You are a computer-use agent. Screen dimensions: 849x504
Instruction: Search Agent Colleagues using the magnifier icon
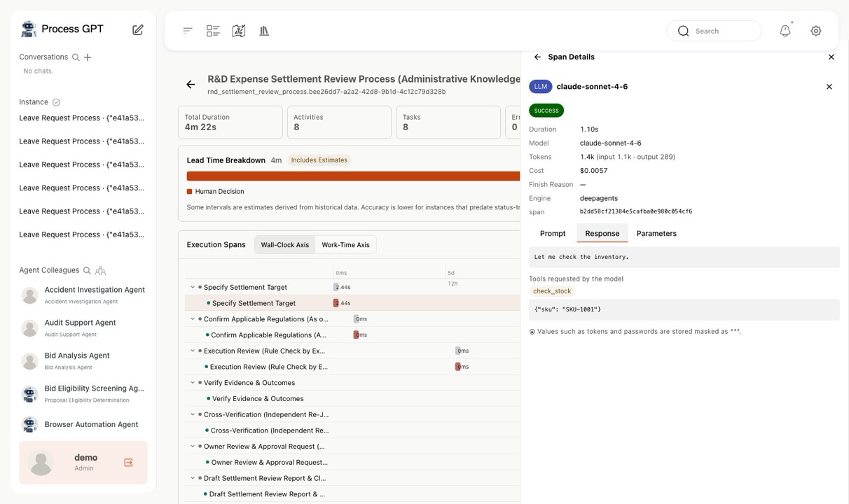pyautogui.click(x=87, y=270)
